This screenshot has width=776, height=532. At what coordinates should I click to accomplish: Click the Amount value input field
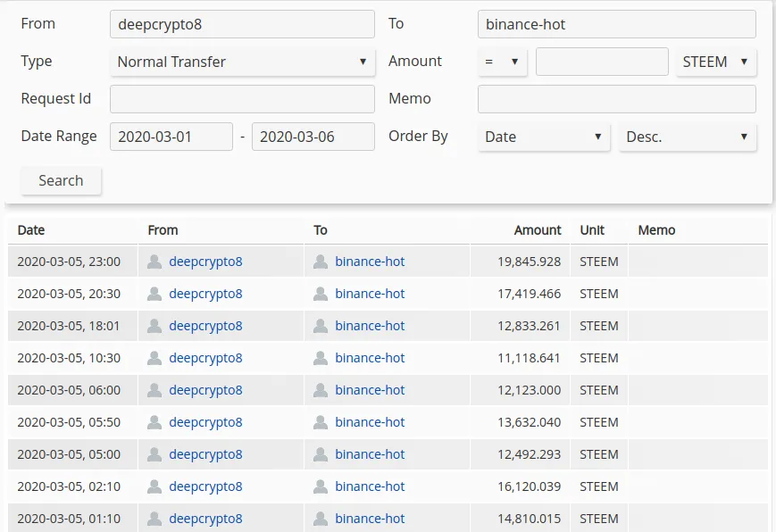[602, 62]
